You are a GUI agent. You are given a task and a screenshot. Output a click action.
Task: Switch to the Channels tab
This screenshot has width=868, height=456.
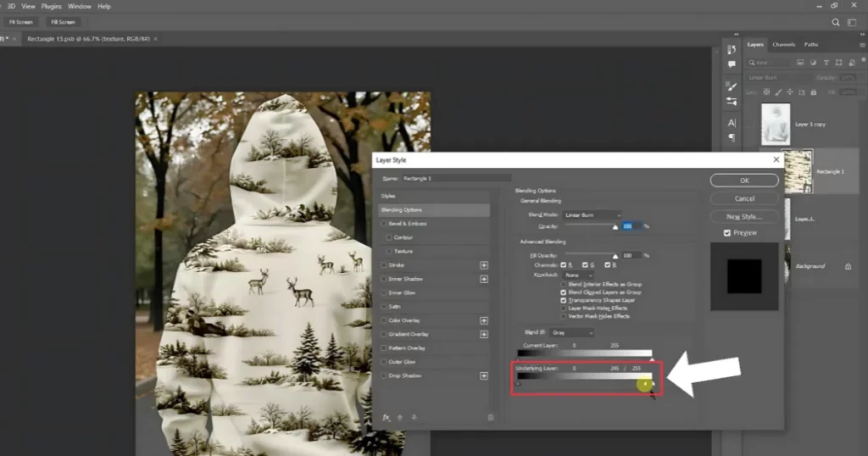click(x=783, y=44)
